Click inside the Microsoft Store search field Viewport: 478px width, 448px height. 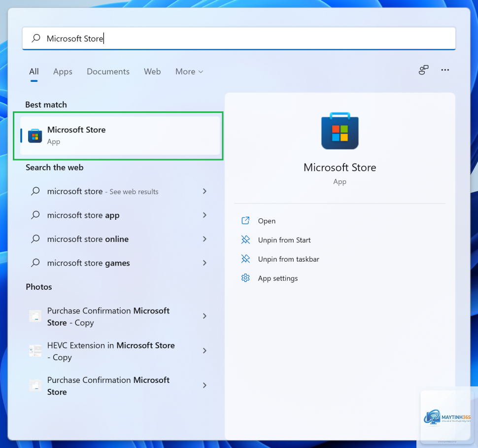point(239,38)
